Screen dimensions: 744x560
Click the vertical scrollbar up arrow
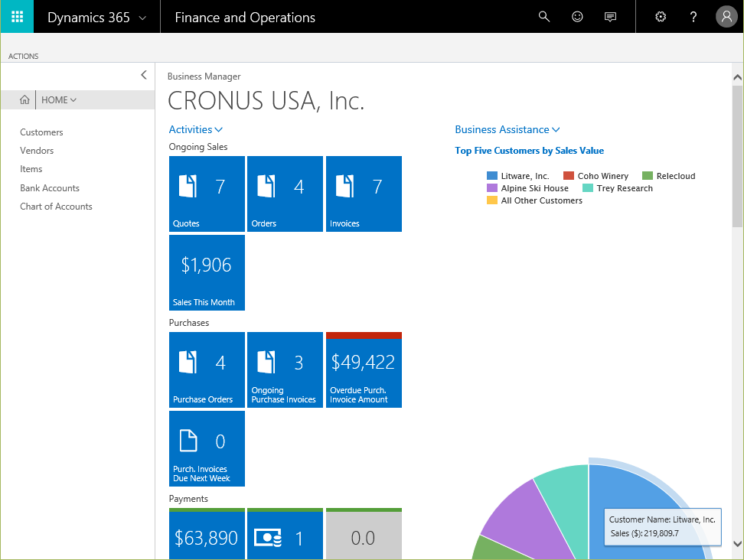click(x=737, y=77)
